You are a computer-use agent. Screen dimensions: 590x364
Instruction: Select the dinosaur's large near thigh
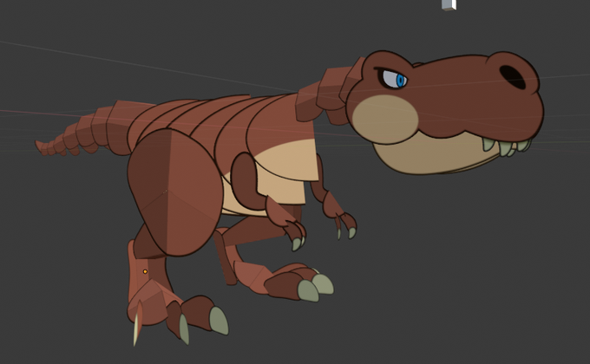click(175, 192)
